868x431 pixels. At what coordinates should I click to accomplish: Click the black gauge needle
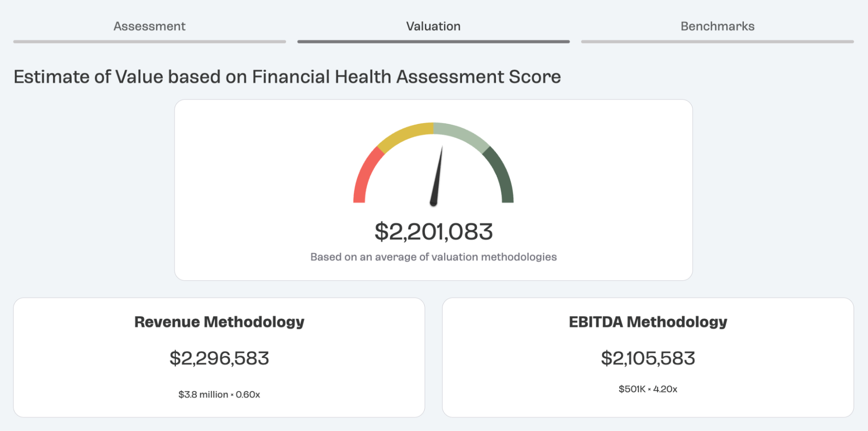coord(437,178)
